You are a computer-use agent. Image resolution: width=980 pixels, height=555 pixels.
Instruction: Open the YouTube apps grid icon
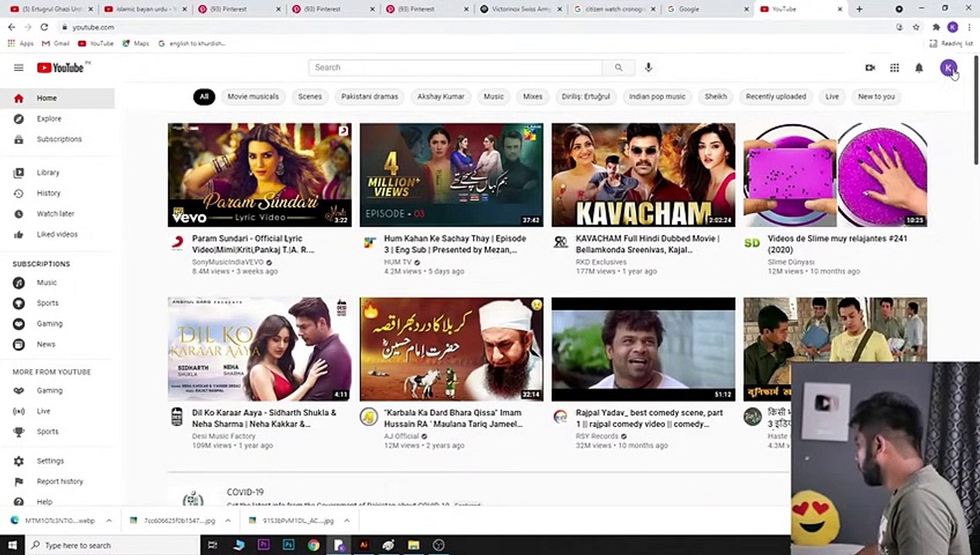tap(894, 68)
